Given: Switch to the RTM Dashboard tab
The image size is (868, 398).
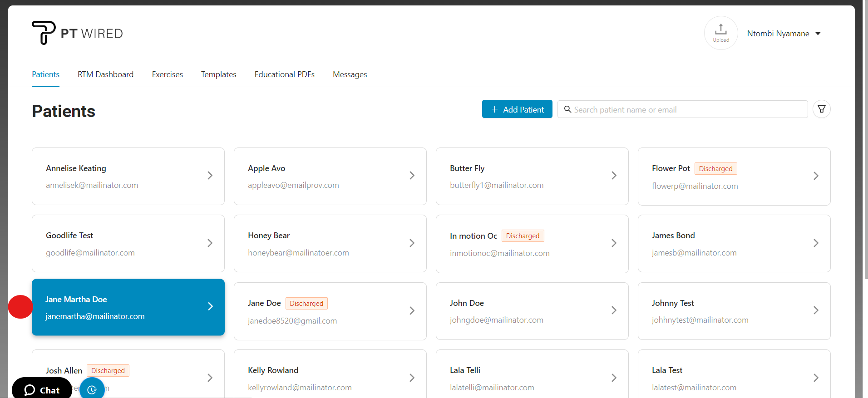Looking at the screenshot, I should pyautogui.click(x=105, y=74).
